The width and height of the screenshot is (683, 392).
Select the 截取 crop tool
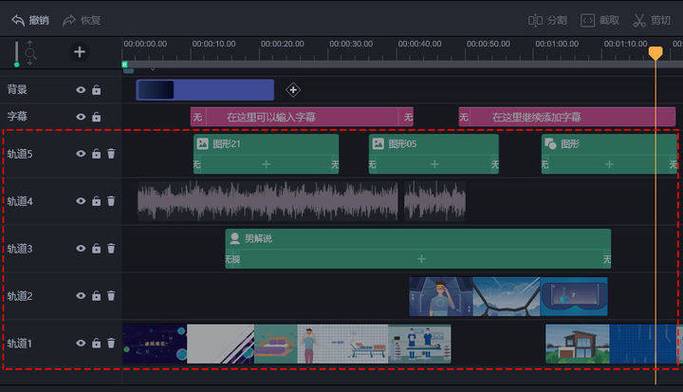pyautogui.click(x=599, y=20)
